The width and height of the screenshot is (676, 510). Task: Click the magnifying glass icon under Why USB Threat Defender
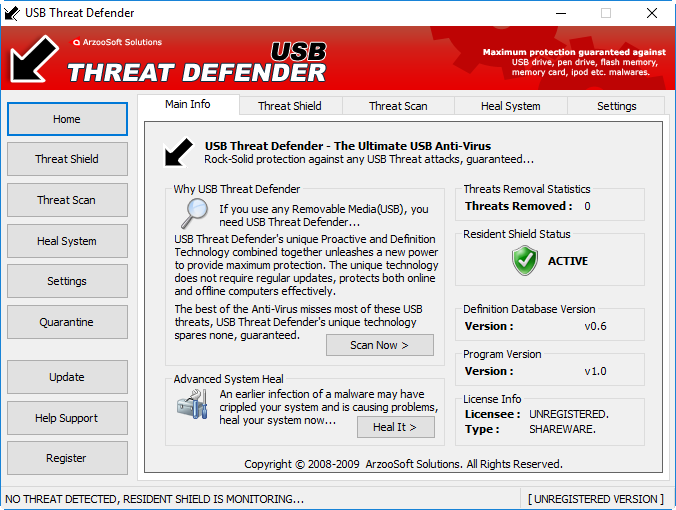[x=194, y=213]
